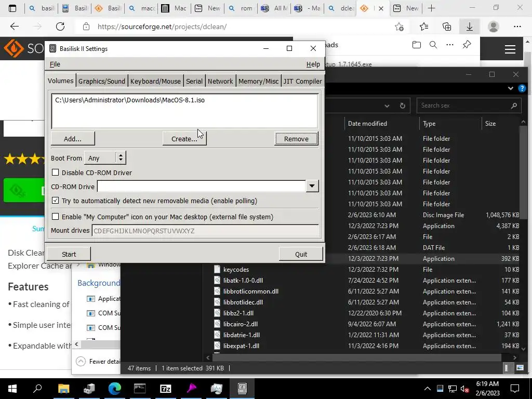Image resolution: width=532 pixels, height=399 pixels.
Task: Click the Add... volume button
Action: coord(73,139)
